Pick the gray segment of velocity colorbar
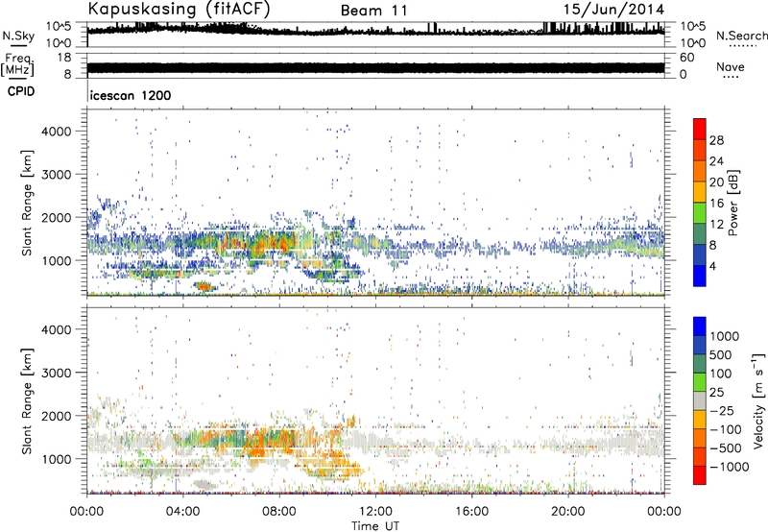Screen dimensions: 768x532 (700, 401)
